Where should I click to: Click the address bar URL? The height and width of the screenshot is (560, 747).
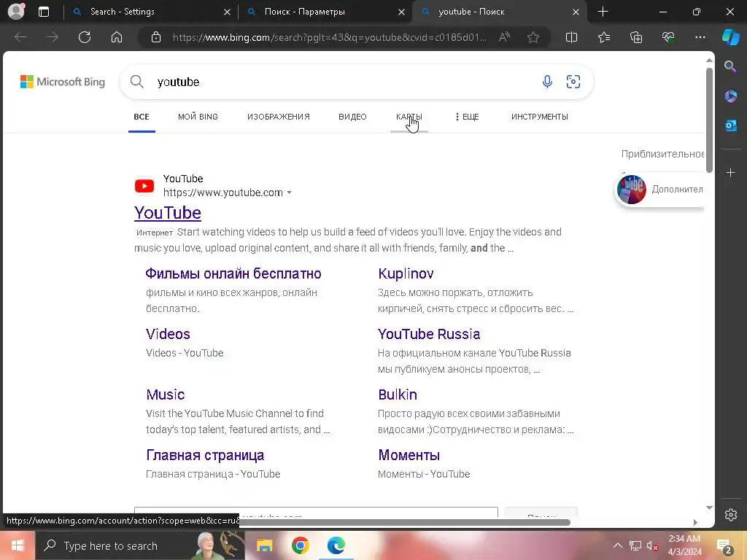(330, 37)
